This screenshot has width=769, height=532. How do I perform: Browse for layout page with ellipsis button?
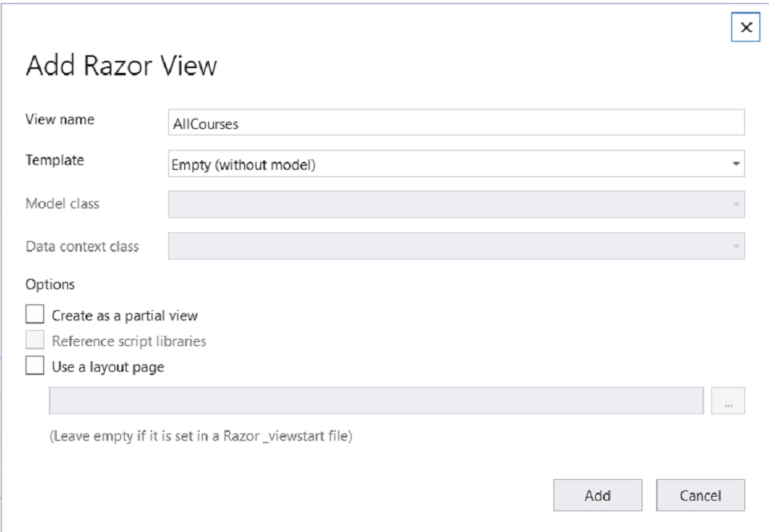coord(728,401)
